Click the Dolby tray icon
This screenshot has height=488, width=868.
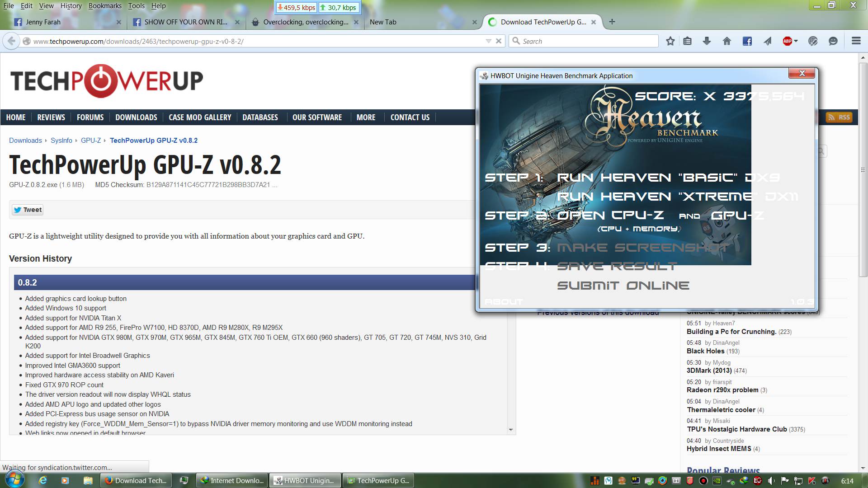pyautogui.click(x=676, y=481)
